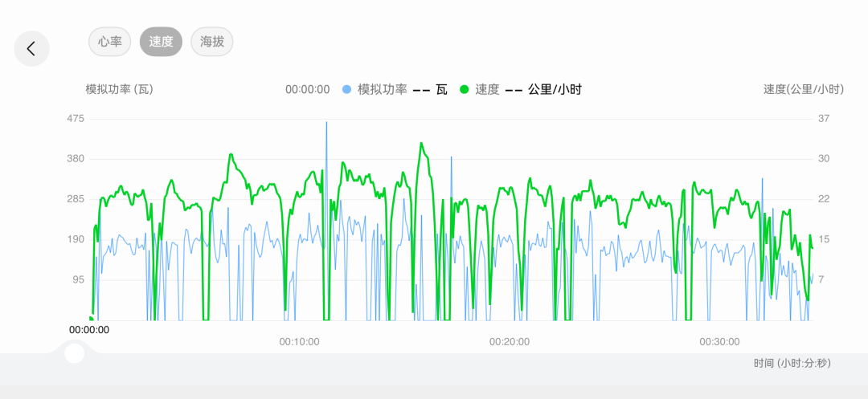
Task: Jump to the 00:20:00 time axis marker
Action: (510, 341)
